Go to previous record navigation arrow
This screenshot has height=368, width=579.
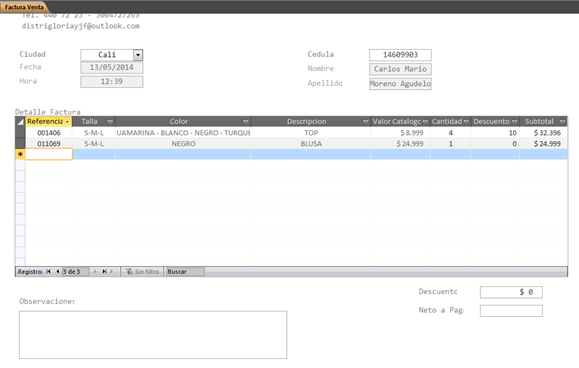point(58,272)
